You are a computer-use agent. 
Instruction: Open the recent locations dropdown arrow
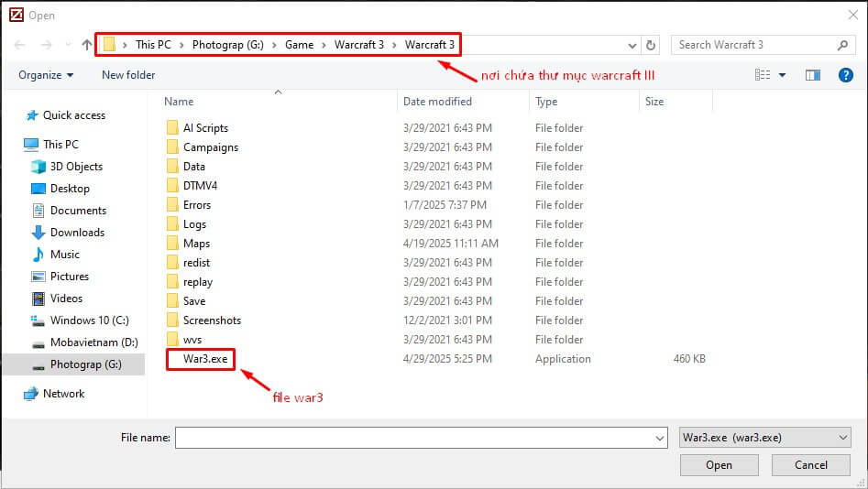coord(68,45)
